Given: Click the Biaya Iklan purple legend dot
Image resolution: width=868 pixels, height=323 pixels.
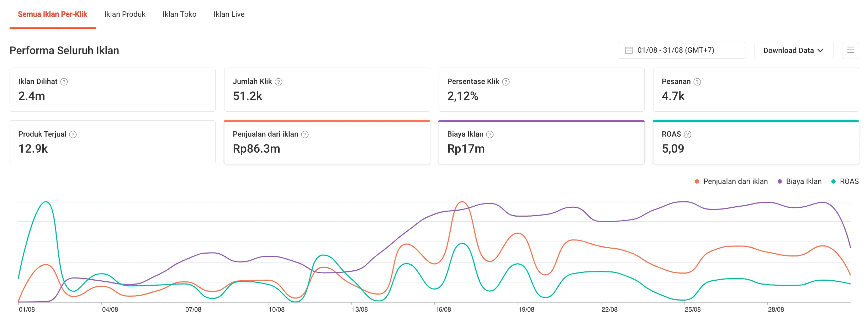Looking at the screenshot, I should coord(780,181).
